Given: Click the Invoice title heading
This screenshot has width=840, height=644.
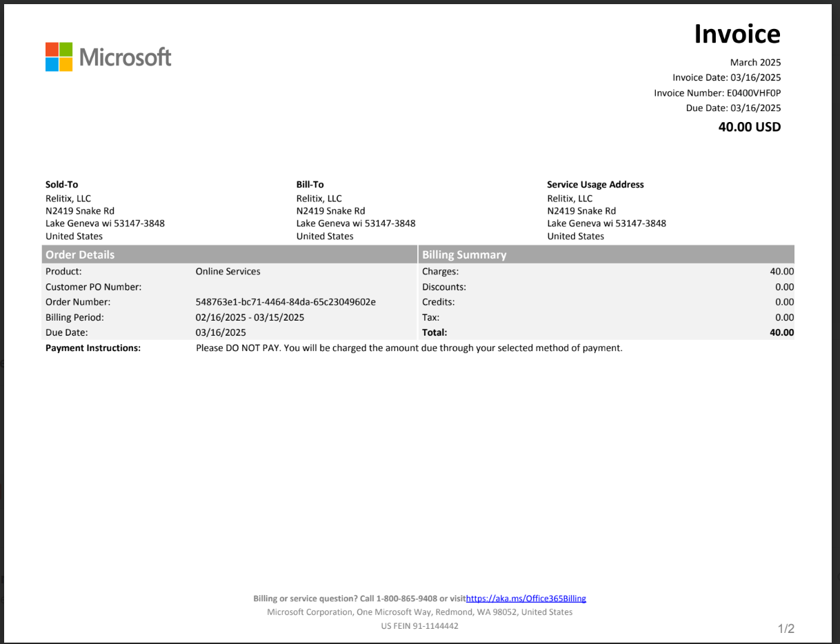Looking at the screenshot, I should pos(737,34).
